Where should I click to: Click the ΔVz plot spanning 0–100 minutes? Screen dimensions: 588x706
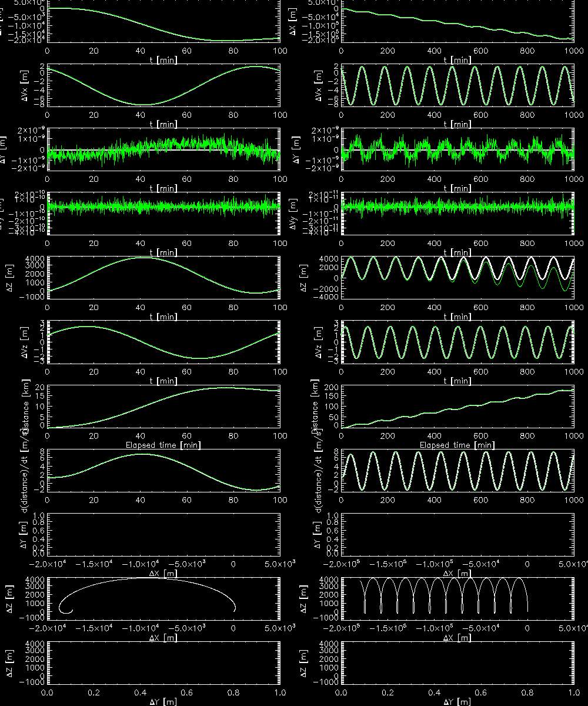tap(163, 342)
